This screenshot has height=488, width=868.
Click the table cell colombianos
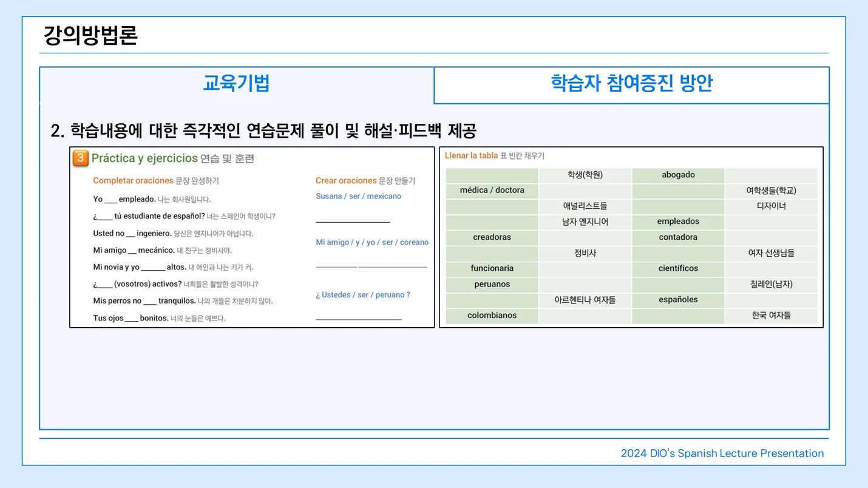tap(492, 316)
